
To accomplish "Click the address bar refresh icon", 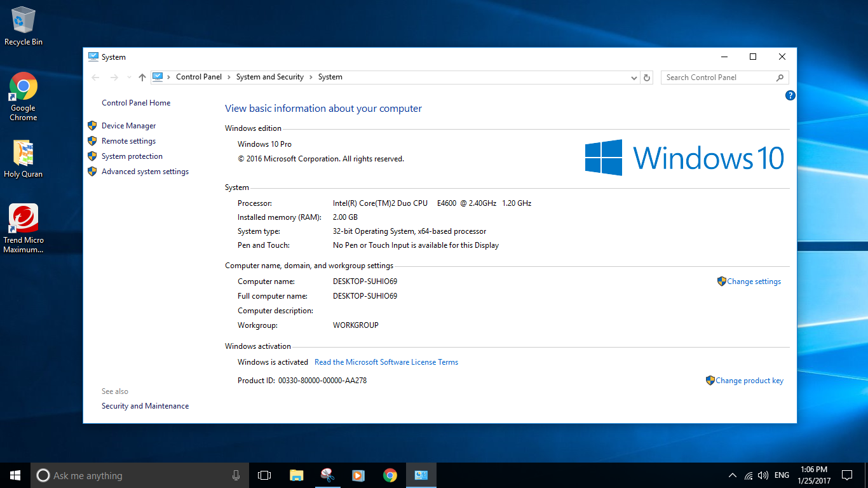I will pyautogui.click(x=647, y=78).
